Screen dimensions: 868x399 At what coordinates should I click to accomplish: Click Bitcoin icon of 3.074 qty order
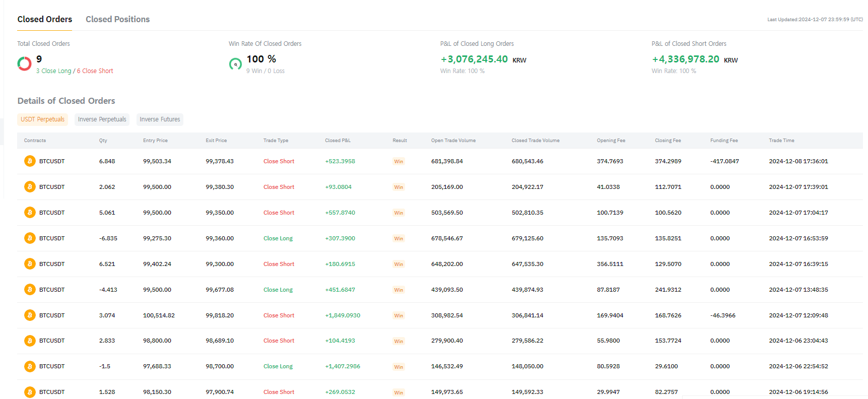click(30, 315)
